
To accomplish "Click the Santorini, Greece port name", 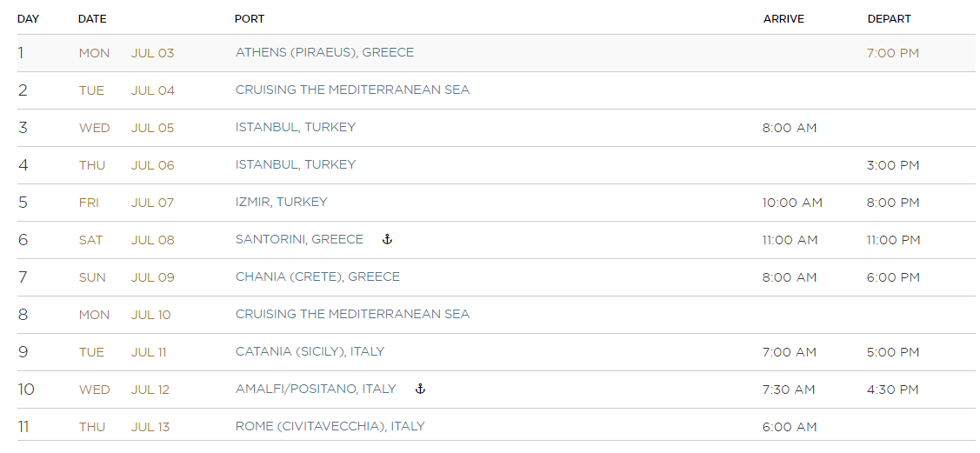I will pos(299,239).
